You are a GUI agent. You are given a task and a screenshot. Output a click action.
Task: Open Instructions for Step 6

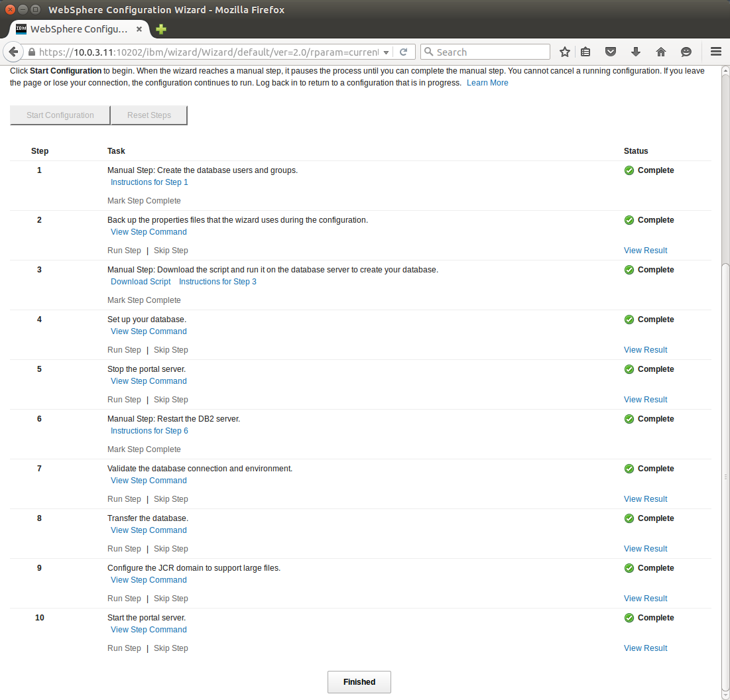(149, 432)
